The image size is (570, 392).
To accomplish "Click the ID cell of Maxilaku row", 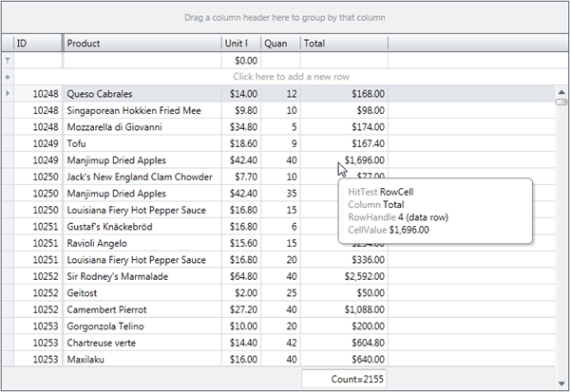I will [38, 360].
